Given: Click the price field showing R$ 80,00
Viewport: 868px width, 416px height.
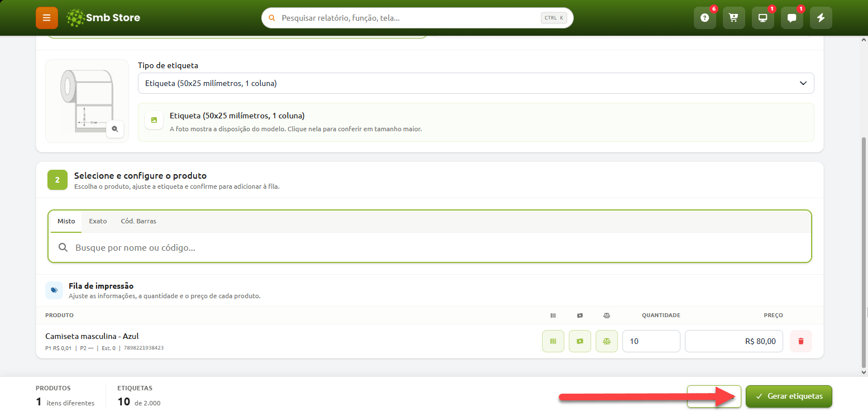Looking at the screenshot, I should (x=734, y=341).
